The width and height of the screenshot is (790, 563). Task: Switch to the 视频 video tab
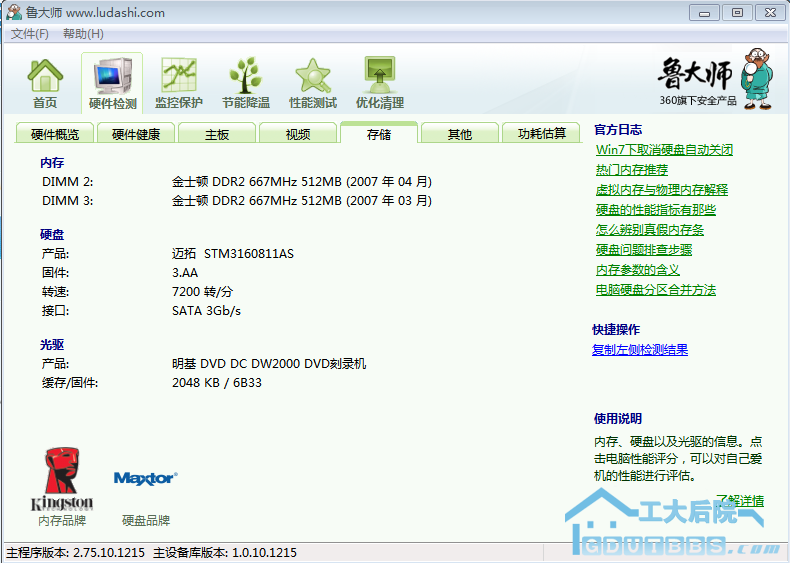[298, 134]
